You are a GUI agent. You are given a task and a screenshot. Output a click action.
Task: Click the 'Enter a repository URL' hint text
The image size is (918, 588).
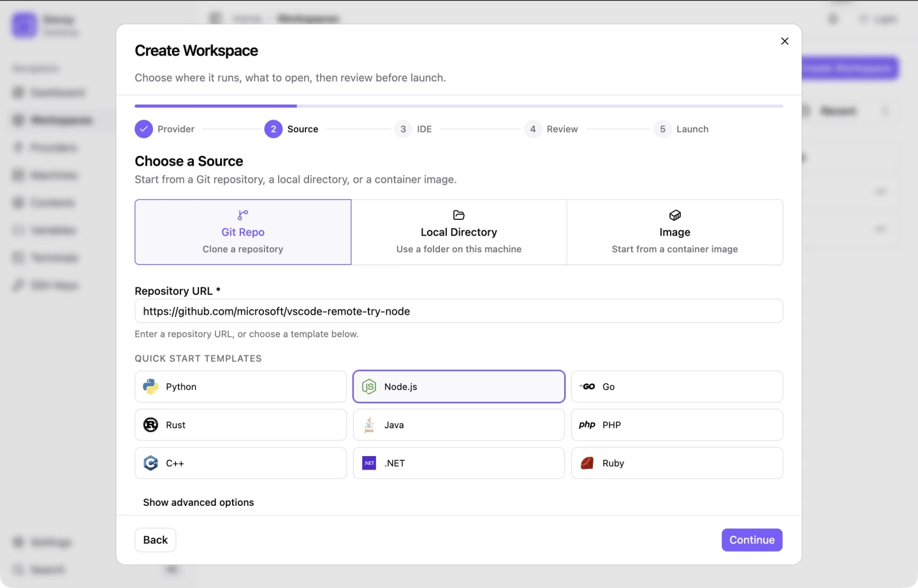247,334
